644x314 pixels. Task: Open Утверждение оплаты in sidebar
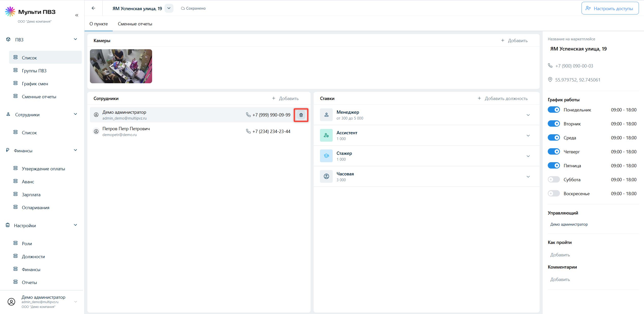click(45, 169)
